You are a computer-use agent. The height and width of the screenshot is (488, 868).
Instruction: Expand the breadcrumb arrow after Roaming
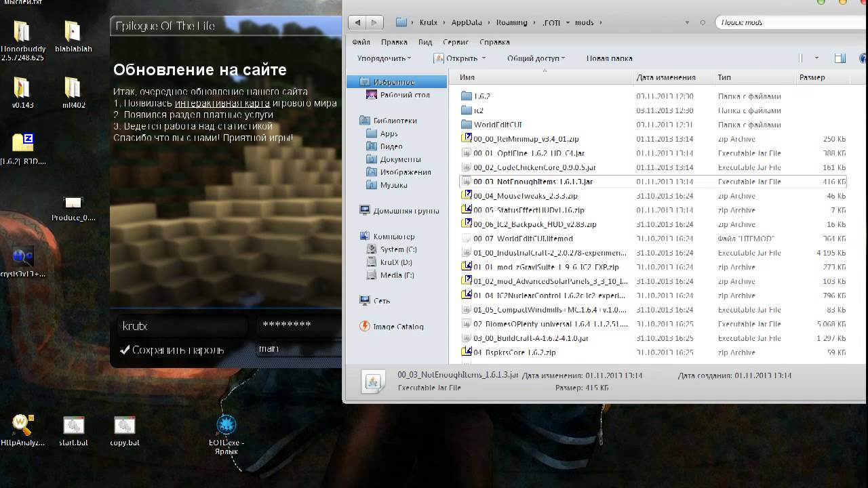pyautogui.click(x=535, y=22)
